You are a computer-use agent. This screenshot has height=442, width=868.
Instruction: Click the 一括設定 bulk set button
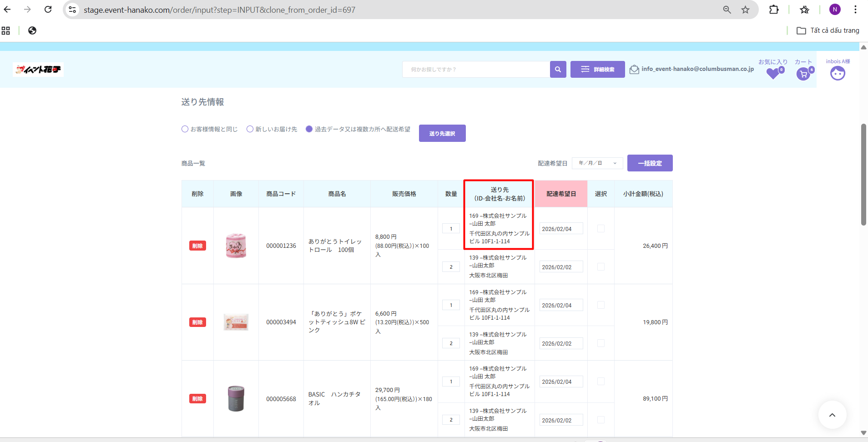pyautogui.click(x=649, y=163)
